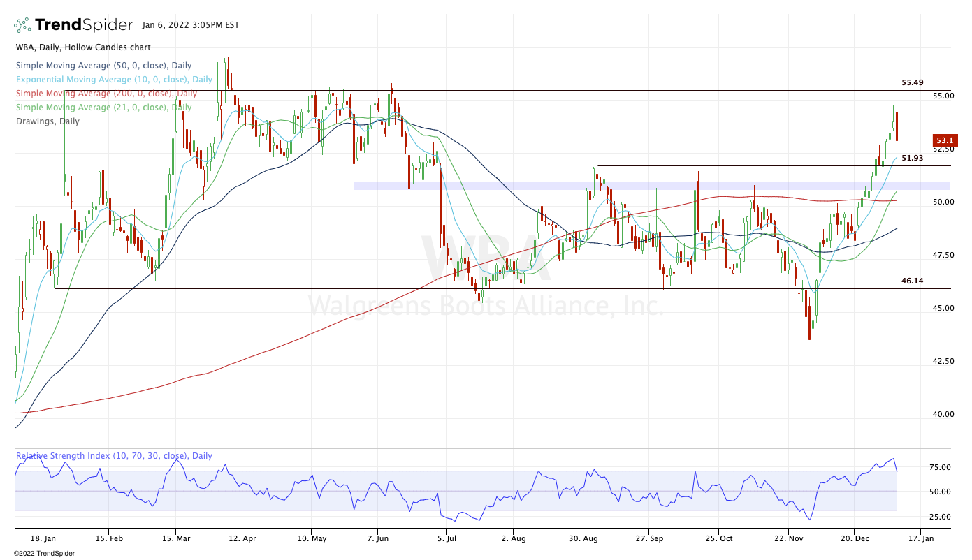The height and width of the screenshot is (560, 972).
Task: Click 40.00 on the price axis
Action: pyautogui.click(x=943, y=414)
